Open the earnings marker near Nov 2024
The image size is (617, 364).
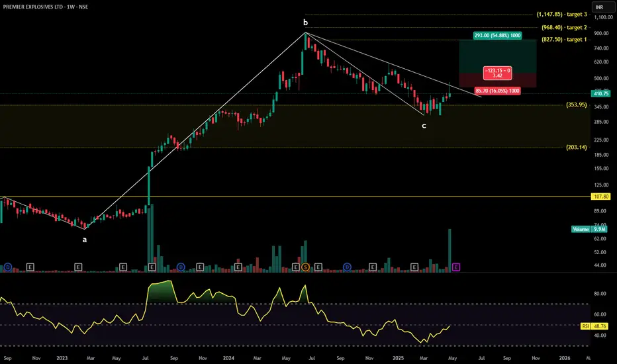[373, 267]
